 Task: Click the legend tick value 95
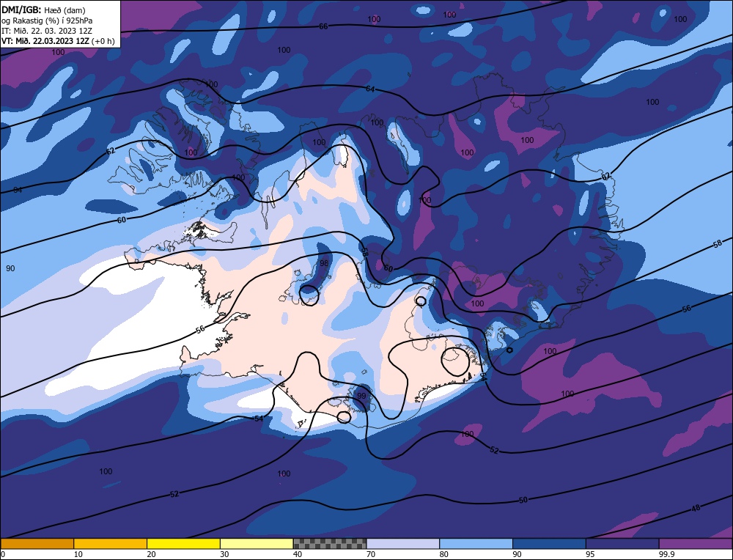click(590, 554)
